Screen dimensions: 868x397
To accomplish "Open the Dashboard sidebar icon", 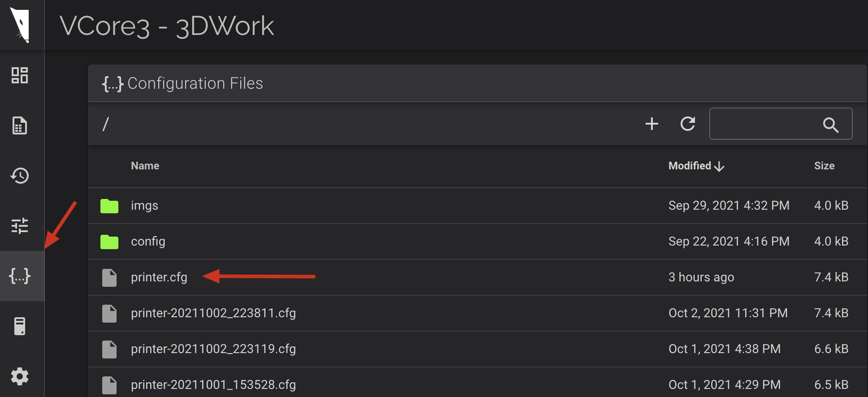I will 20,75.
